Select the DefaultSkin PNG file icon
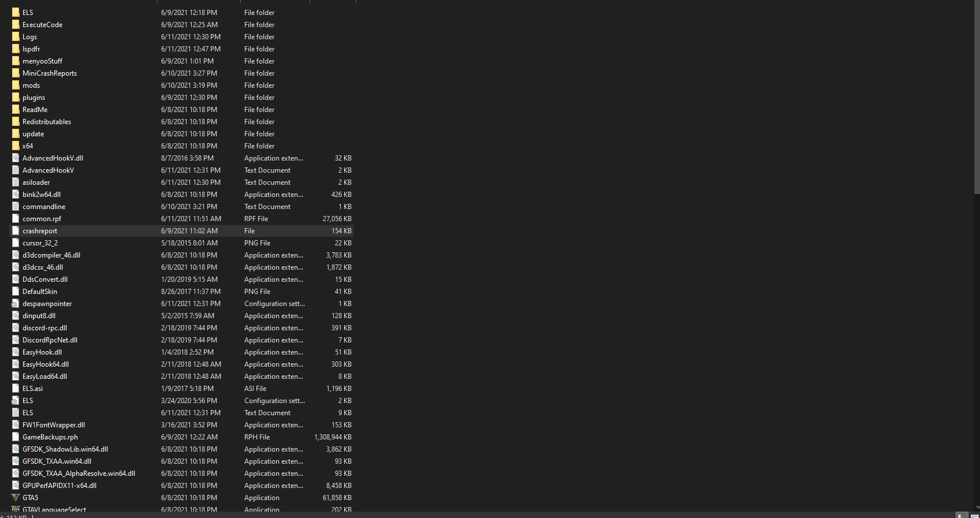This screenshot has width=980, height=518. [16, 291]
